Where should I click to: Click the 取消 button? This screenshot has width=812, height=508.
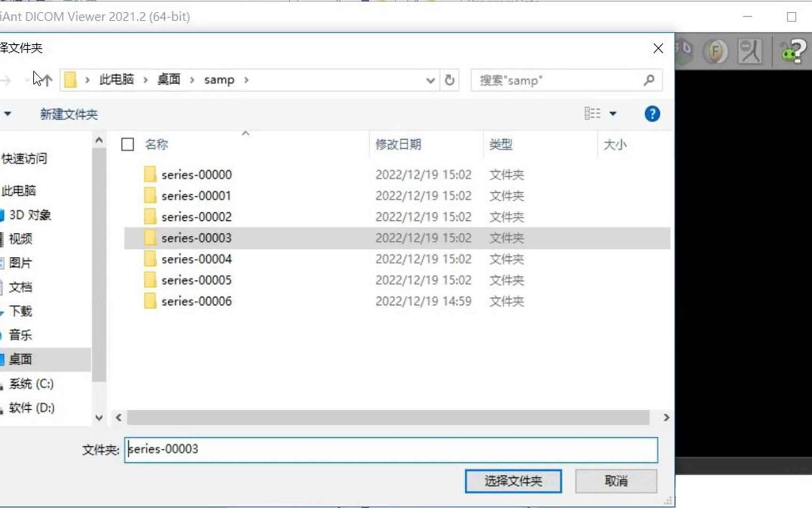coord(616,481)
